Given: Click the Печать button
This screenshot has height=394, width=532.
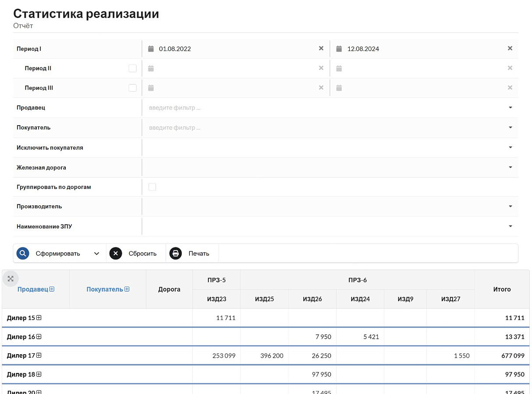Looking at the screenshot, I should pyautogui.click(x=192, y=253).
